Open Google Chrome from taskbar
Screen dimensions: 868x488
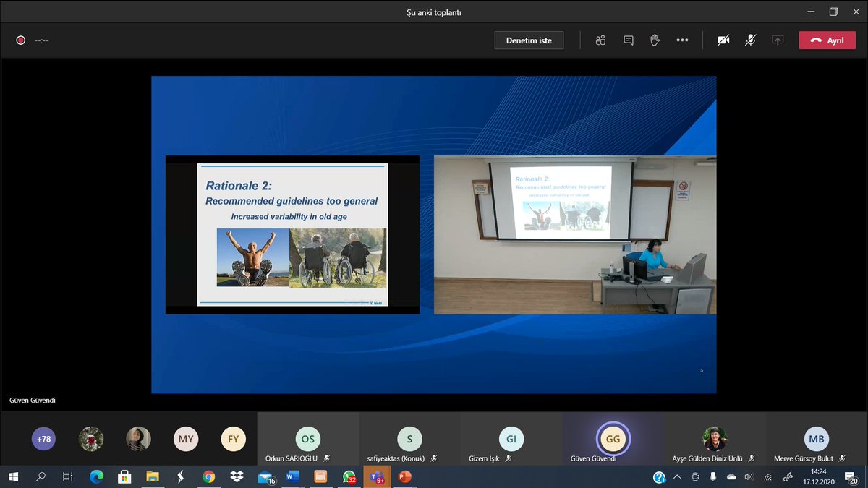pyautogui.click(x=208, y=477)
